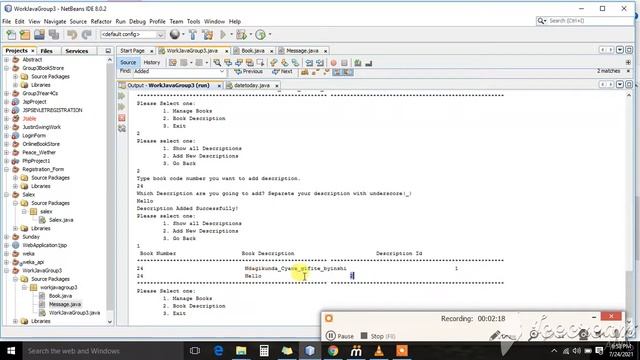The width and height of the screenshot is (640, 360).
Task: Collapse the WorkJavaGroup3 project node
Action: 7,271
